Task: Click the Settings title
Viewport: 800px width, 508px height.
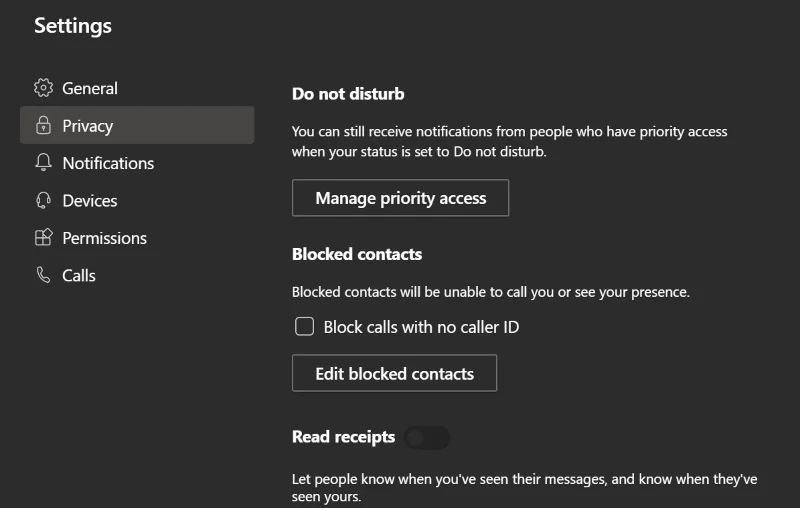Action: (x=73, y=26)
